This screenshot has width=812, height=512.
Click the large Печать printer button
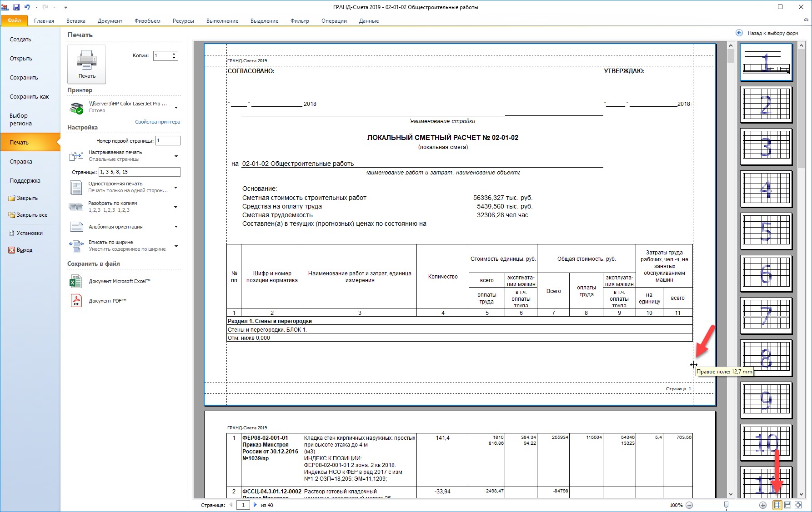coord(87,64)
